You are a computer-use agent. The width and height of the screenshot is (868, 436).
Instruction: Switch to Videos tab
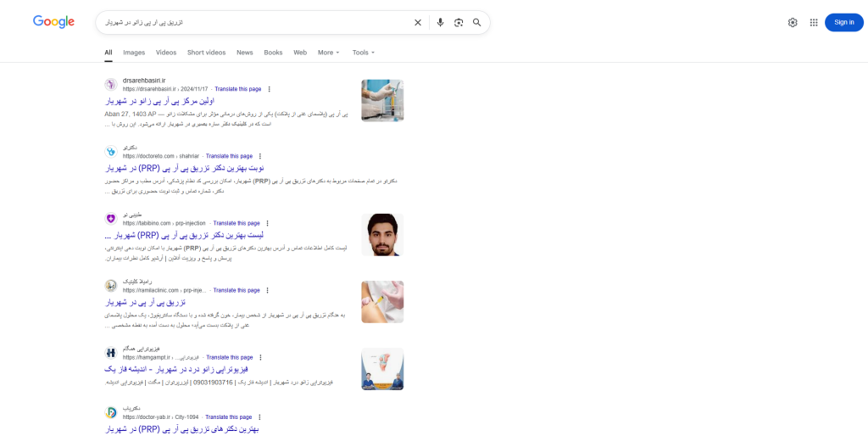click(x=166, y=53)
